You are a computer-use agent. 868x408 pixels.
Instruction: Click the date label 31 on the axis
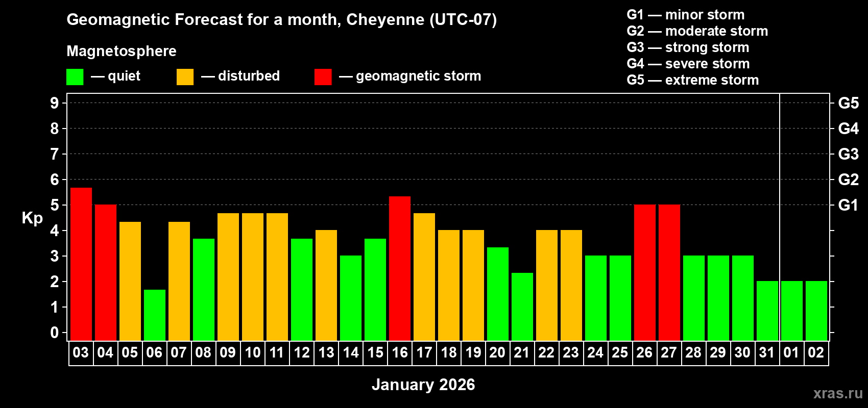tap(767, 352)
